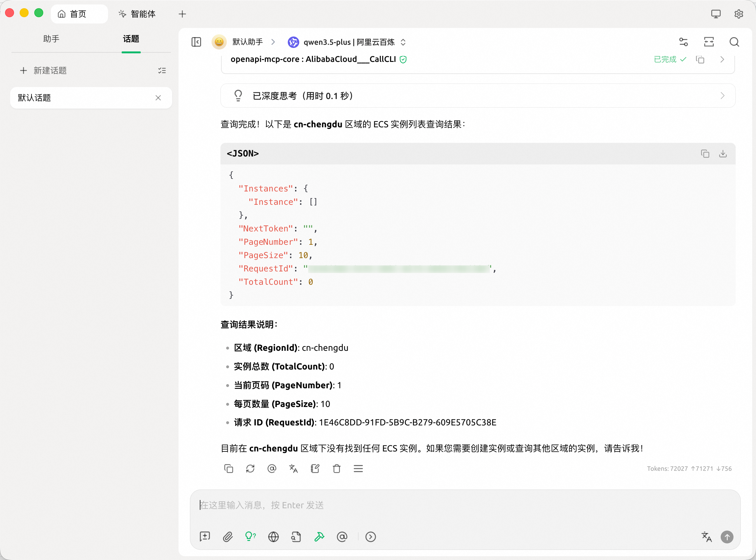Click the translate icon under the message
The width and height of the screenshot is (756, 560).
294,469
